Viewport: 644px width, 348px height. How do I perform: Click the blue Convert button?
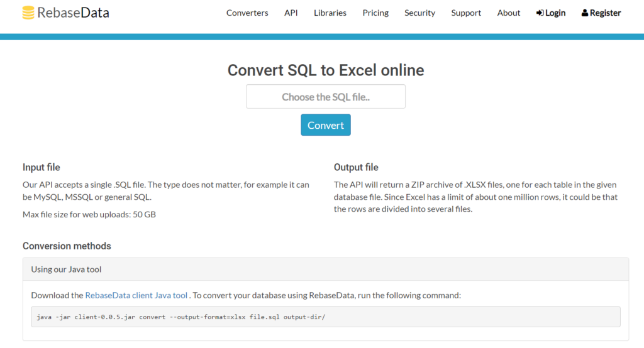coord(326,125)
